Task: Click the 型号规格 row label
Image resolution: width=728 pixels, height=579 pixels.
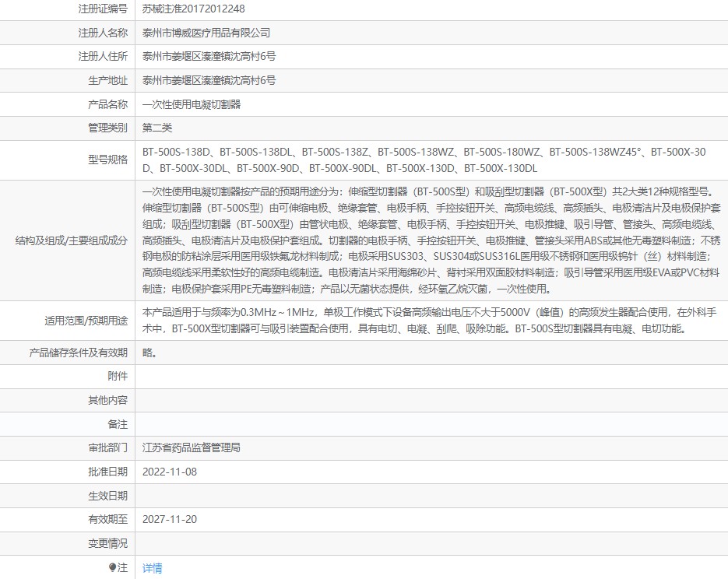Action: point(107,160)
